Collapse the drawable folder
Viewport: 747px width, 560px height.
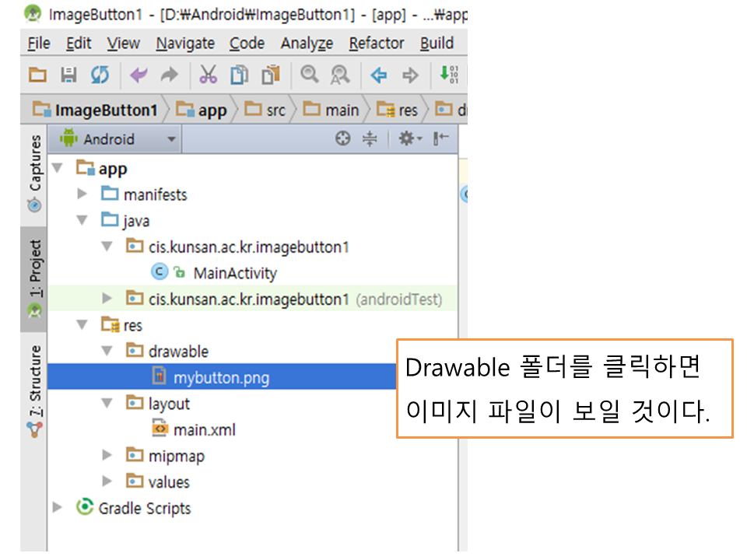tap(108, 352)
